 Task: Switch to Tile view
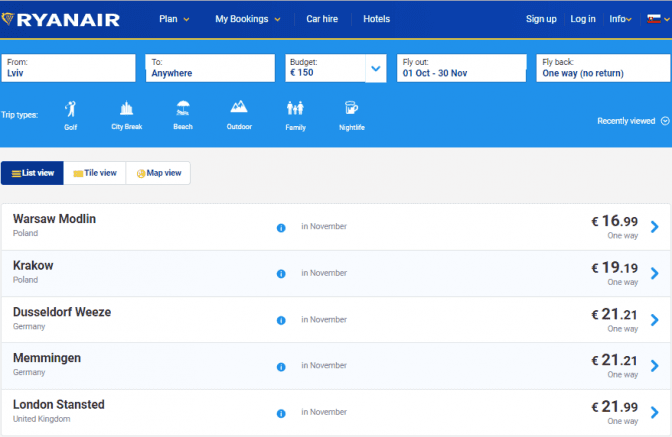coord(95,173)
